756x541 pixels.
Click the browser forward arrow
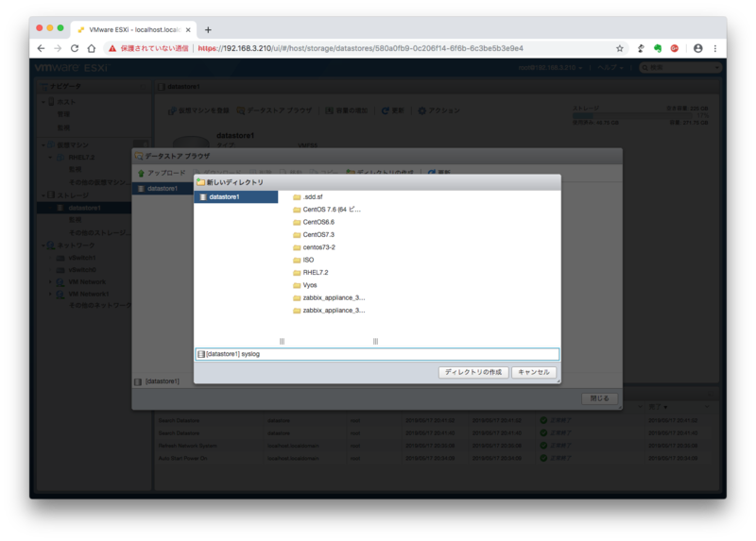(x=58, y=48)
